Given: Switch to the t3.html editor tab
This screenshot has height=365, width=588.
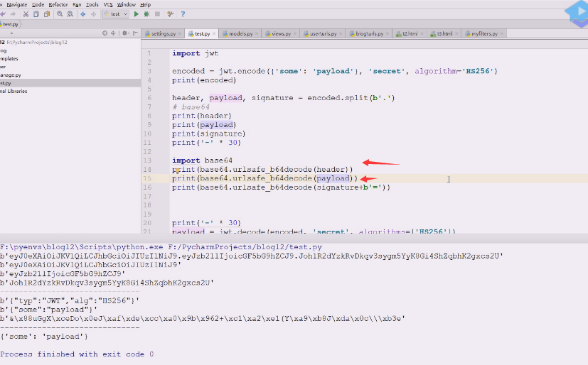Looking at the screenshot, I should point(444,33).
